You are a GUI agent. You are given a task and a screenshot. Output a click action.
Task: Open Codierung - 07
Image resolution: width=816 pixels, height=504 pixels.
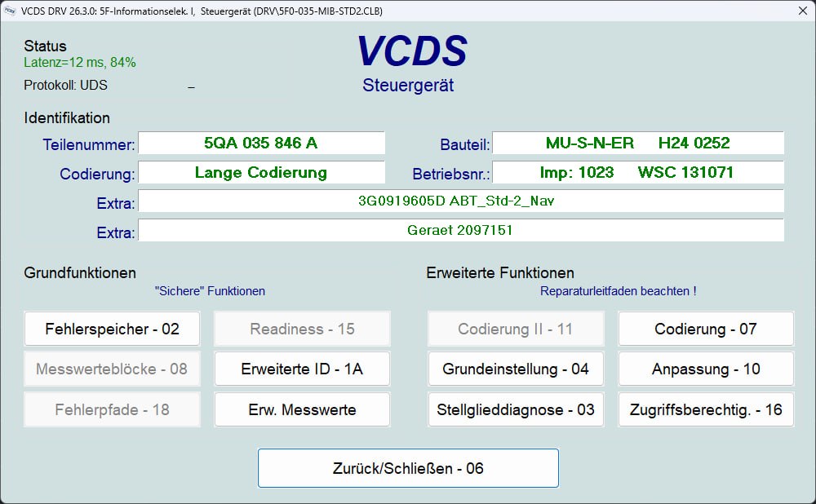[706, 329]
